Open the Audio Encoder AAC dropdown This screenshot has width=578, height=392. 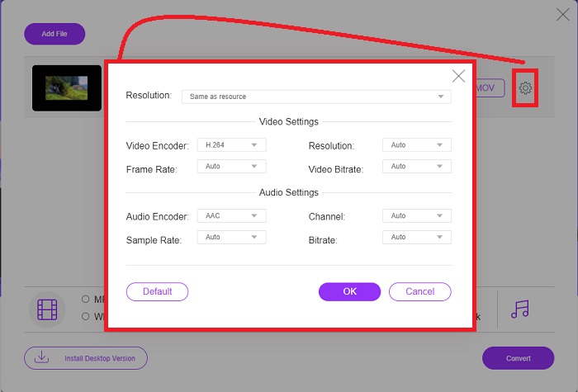point(231,216)
